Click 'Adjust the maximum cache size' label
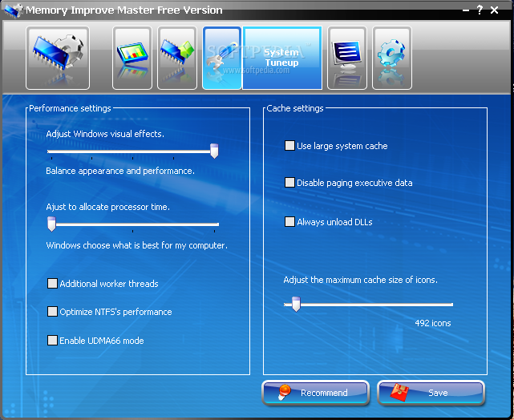This screenshot has height=420, width=514. [x=361, y=280]
